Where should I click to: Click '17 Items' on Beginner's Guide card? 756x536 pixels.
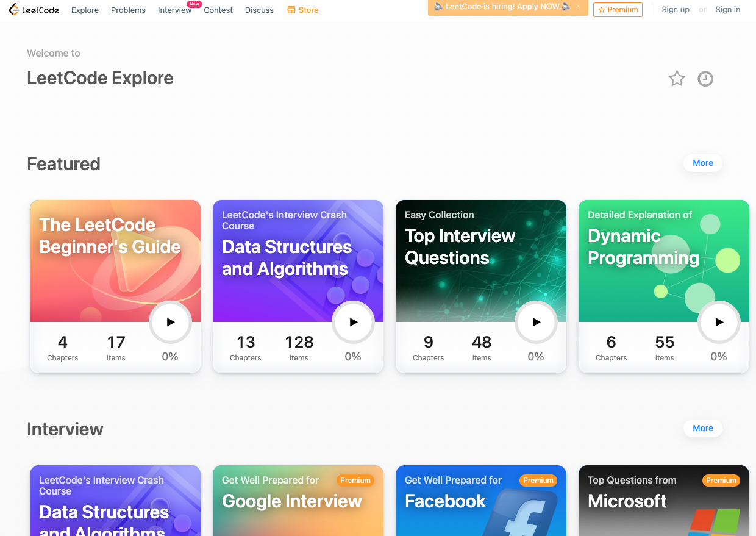click(x=116, y=348)
